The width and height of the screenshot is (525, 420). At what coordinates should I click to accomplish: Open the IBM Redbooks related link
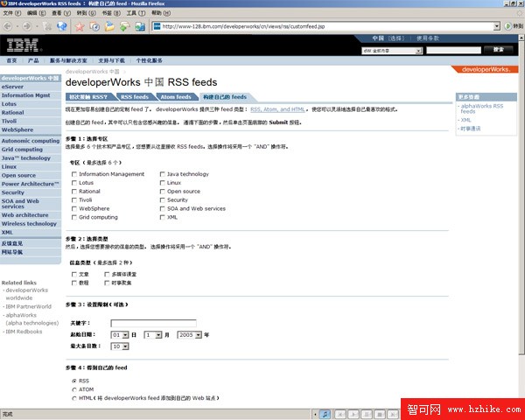pos(24,332)
